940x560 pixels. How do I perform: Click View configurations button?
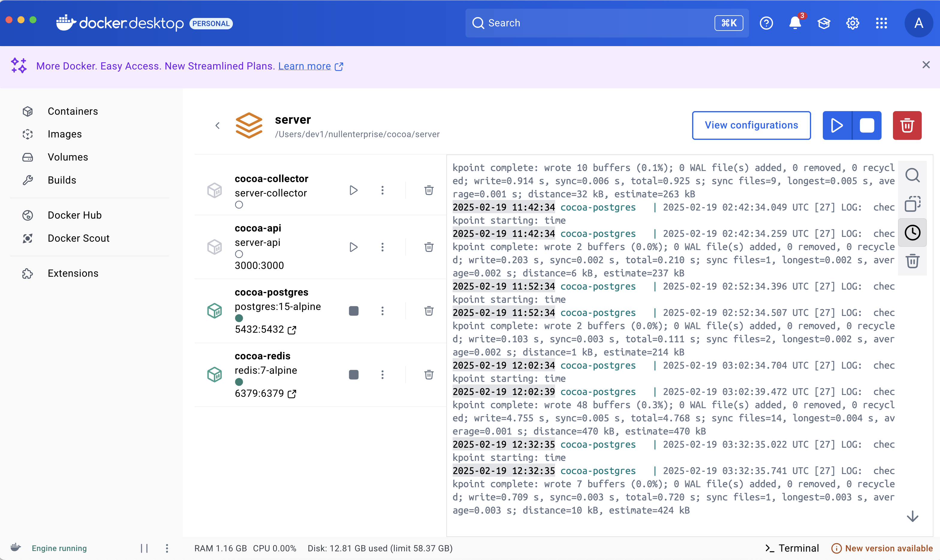click(x=751, y=125)
